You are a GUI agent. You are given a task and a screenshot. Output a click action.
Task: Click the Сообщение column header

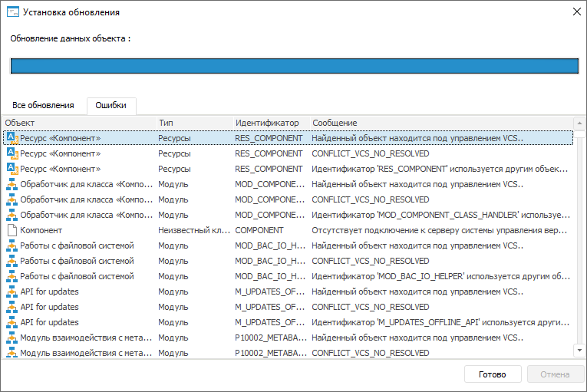[x=437, y=123]
